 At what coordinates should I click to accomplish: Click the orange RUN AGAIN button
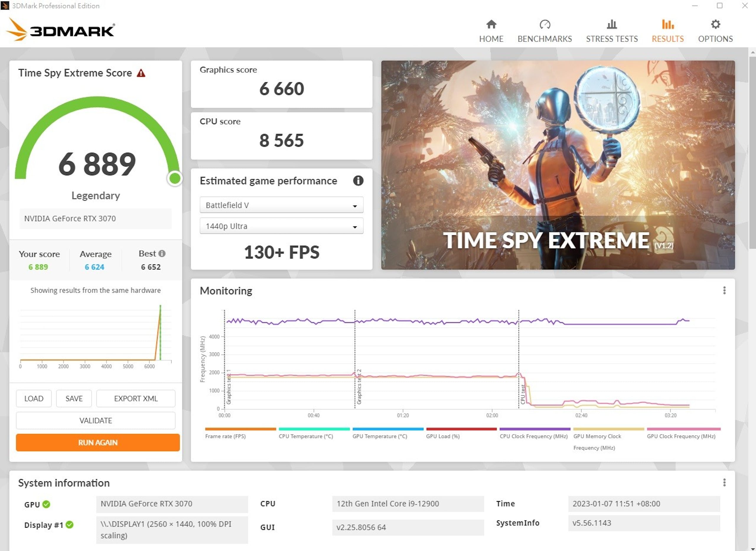(98, 443)
